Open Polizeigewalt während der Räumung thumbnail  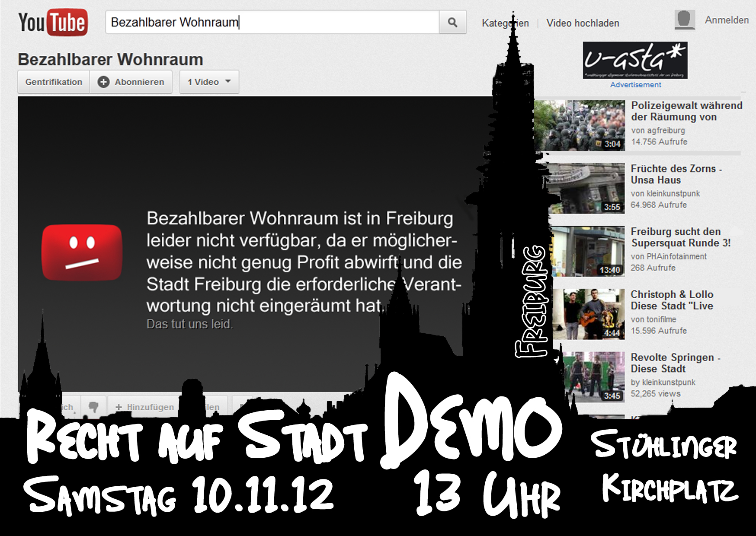point(580,125)
